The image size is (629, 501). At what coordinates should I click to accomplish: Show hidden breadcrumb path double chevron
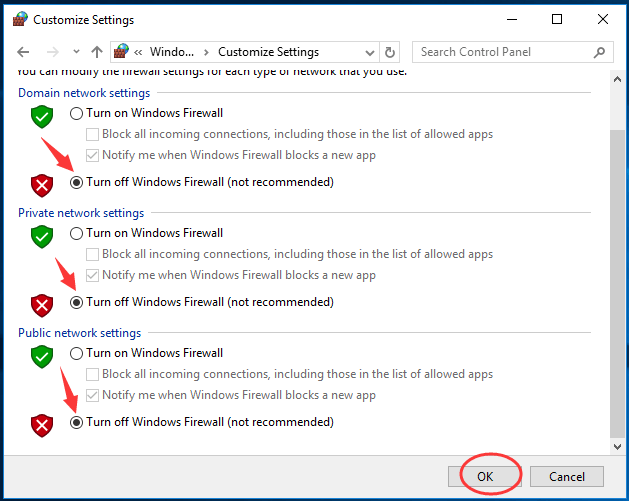(138, 52)
